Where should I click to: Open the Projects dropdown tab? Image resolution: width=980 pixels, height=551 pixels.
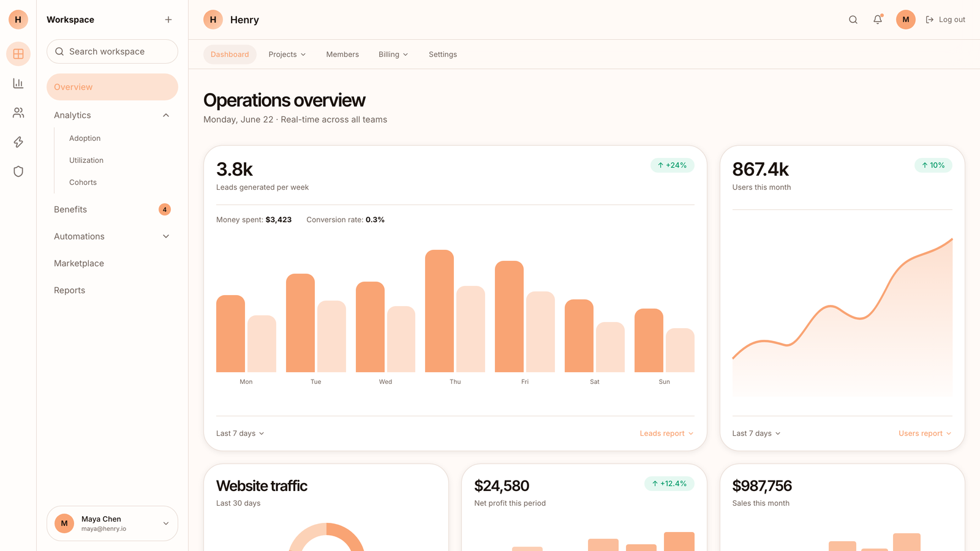287,54
